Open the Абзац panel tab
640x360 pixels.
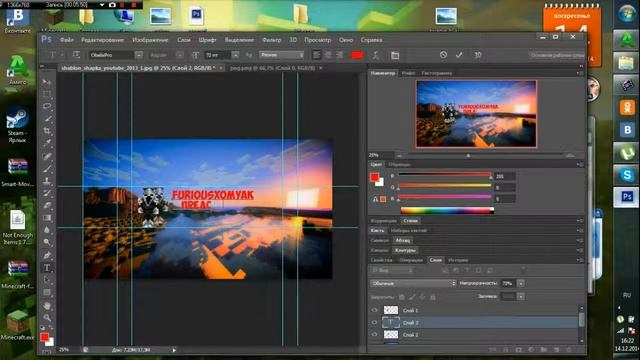[403, 240]
